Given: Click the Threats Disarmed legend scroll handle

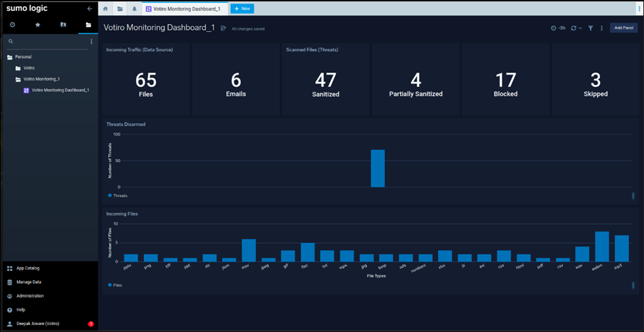Looking at the screenshot, I should click(x=633, y=196).
